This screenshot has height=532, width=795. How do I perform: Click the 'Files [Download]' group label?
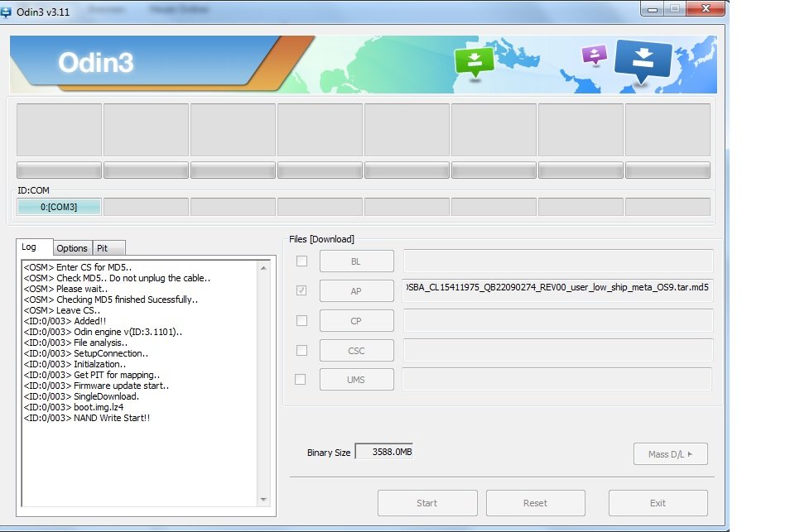pos(321,239)
